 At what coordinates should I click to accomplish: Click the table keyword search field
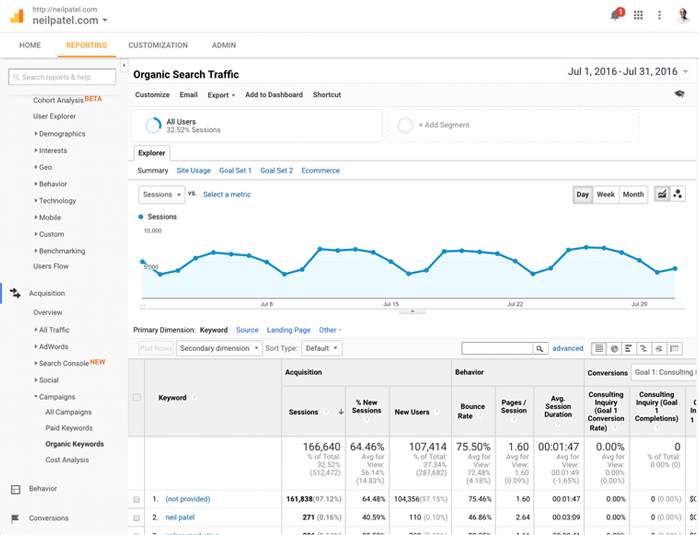498,349
